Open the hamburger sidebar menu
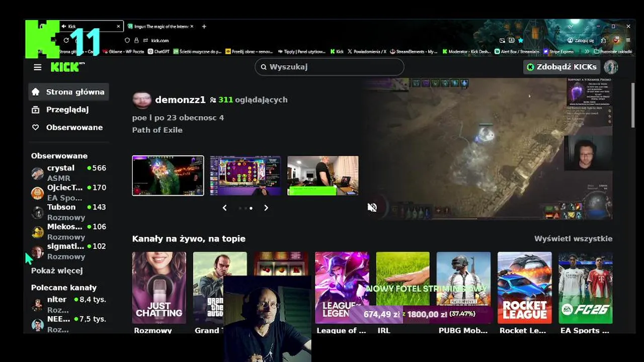644x362 pixels. pos(37,67)
